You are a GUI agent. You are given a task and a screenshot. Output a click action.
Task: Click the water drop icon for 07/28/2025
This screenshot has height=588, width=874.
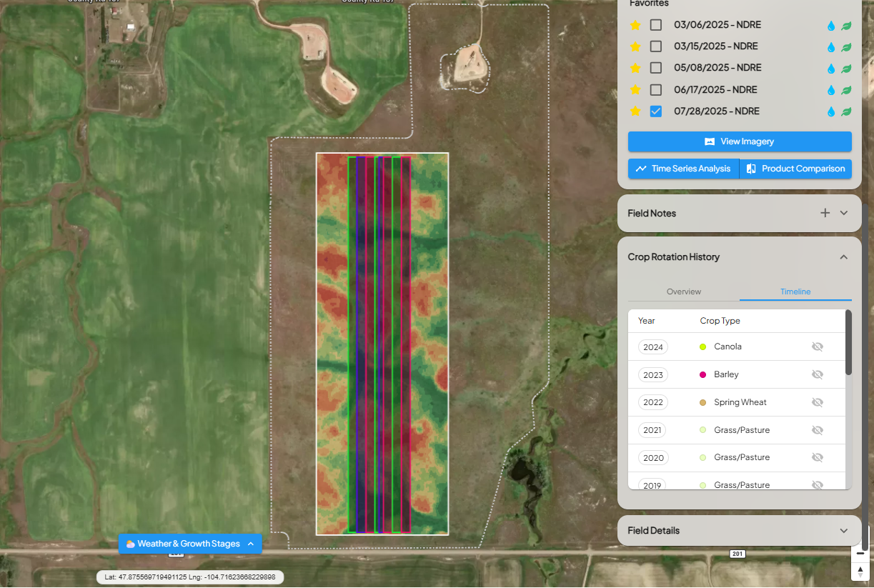click(x=831, y=111)
